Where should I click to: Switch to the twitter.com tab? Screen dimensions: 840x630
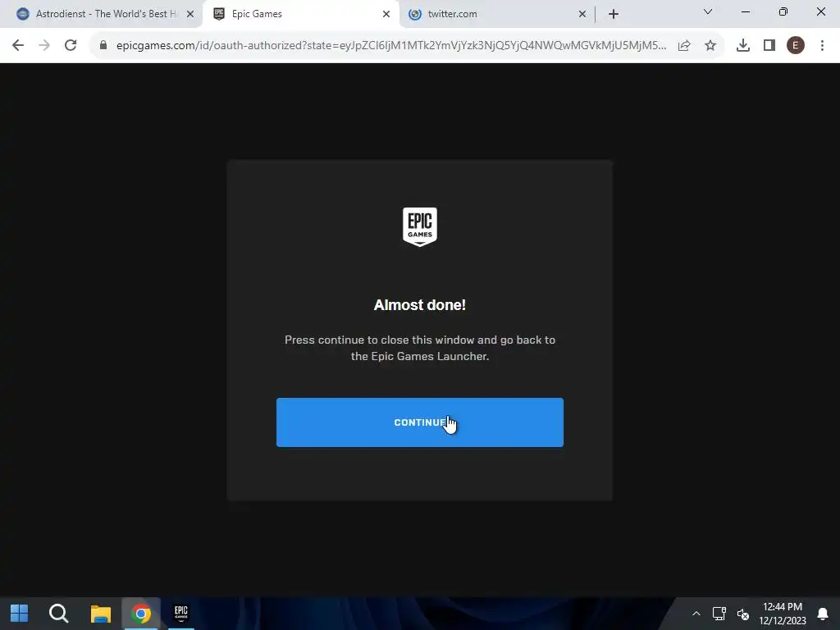(496, 14)
